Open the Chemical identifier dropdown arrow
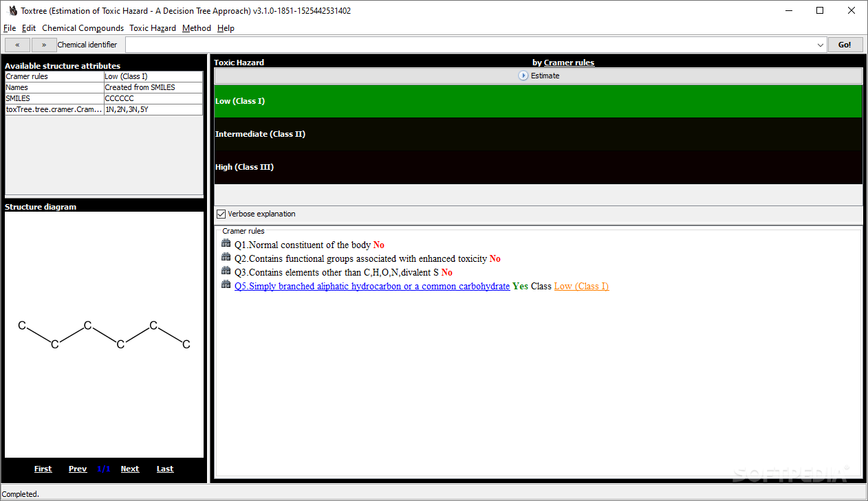 point(820,45)
